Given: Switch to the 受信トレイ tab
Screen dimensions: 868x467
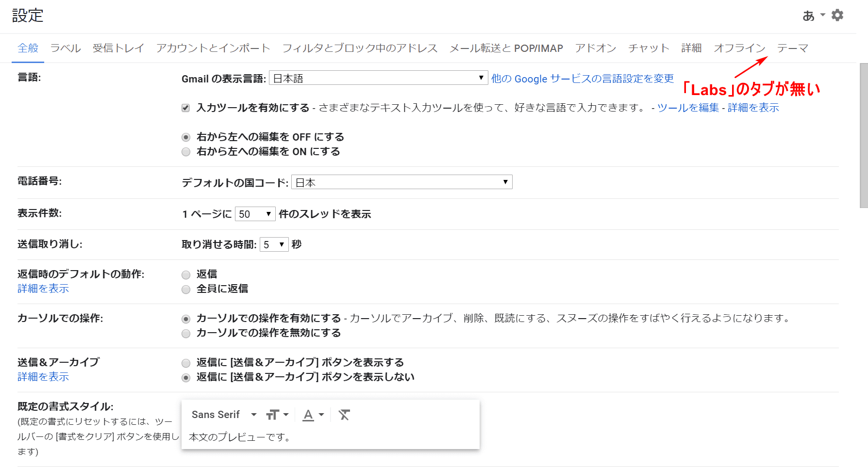Looking at the screenshot, I should (x=118, y=48).
